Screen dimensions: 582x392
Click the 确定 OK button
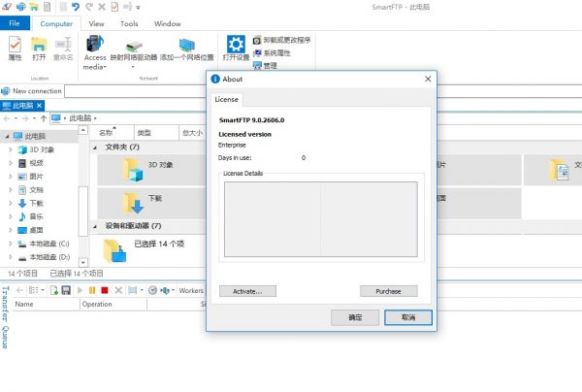point(355,317)
